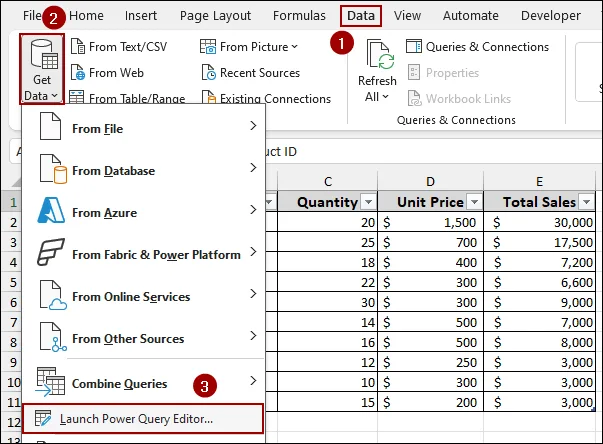
Task: Switch to the Insert tab
Action: coord(141,15)
